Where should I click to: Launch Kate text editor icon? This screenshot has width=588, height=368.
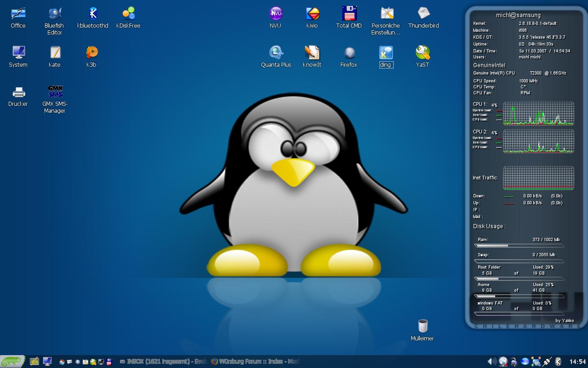pos(55,57)
